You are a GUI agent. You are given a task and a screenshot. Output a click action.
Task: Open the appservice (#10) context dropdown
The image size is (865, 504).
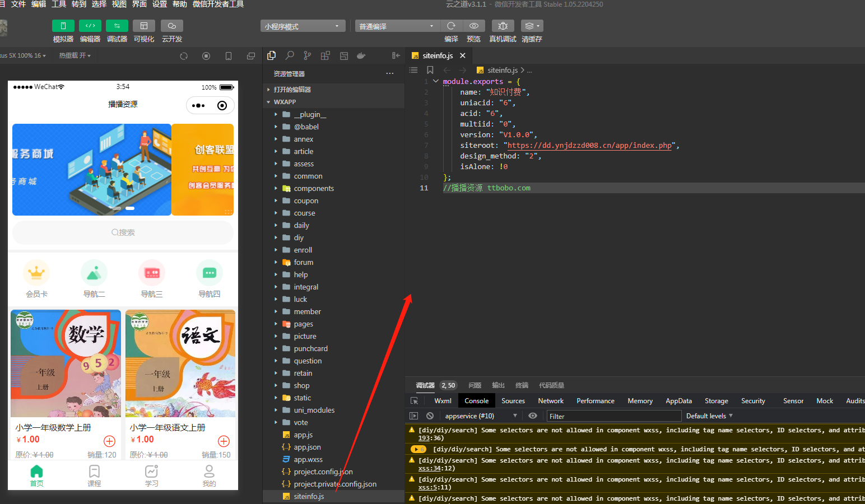(481, 416)
